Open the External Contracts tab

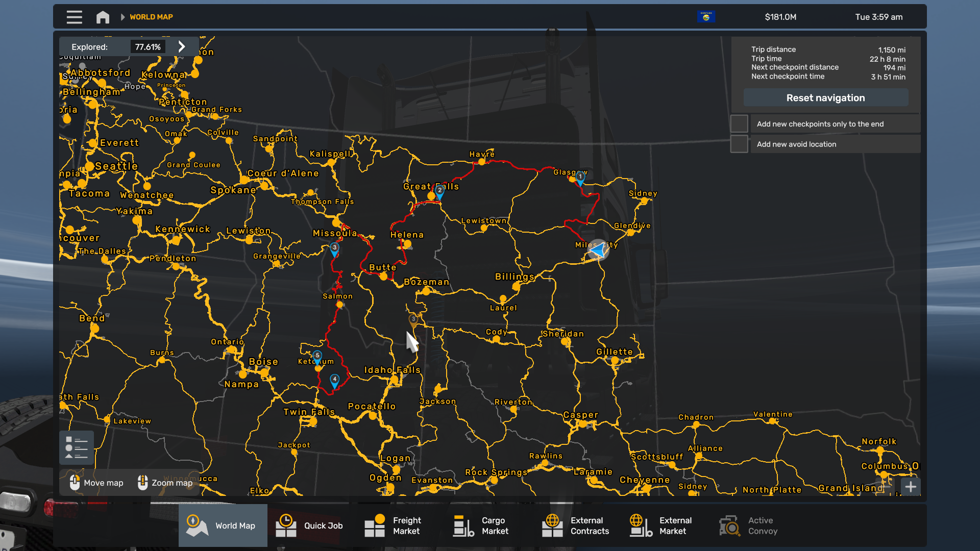578,525
